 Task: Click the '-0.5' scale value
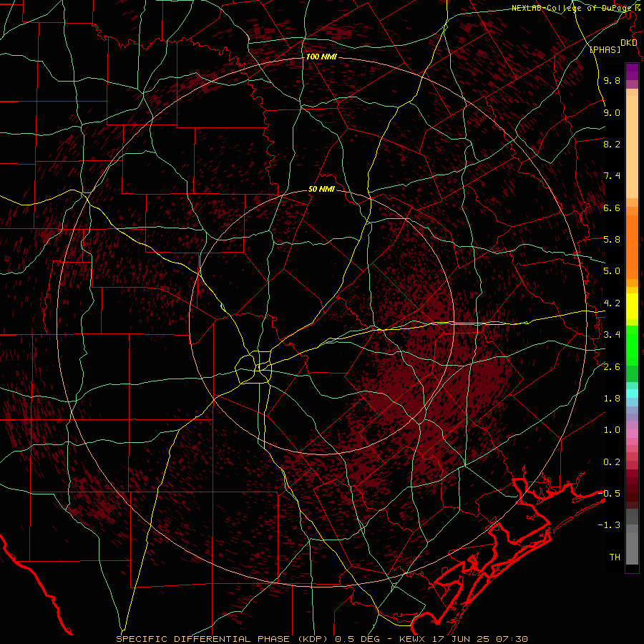point(609,494)
